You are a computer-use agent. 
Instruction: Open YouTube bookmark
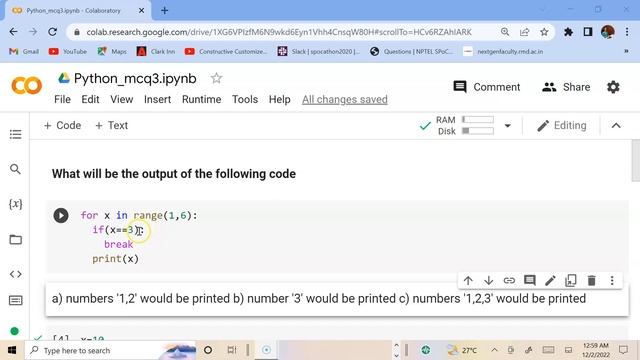pos(68,51)
